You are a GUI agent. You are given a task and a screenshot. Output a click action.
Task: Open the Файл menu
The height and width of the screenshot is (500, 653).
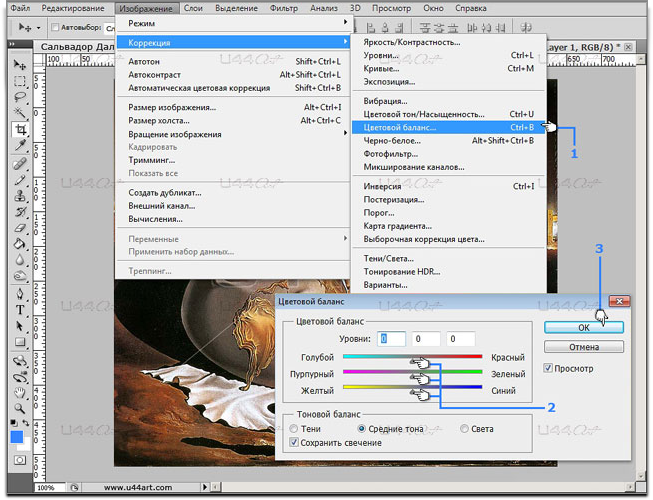pyautogui.click(x=20, y=8)
